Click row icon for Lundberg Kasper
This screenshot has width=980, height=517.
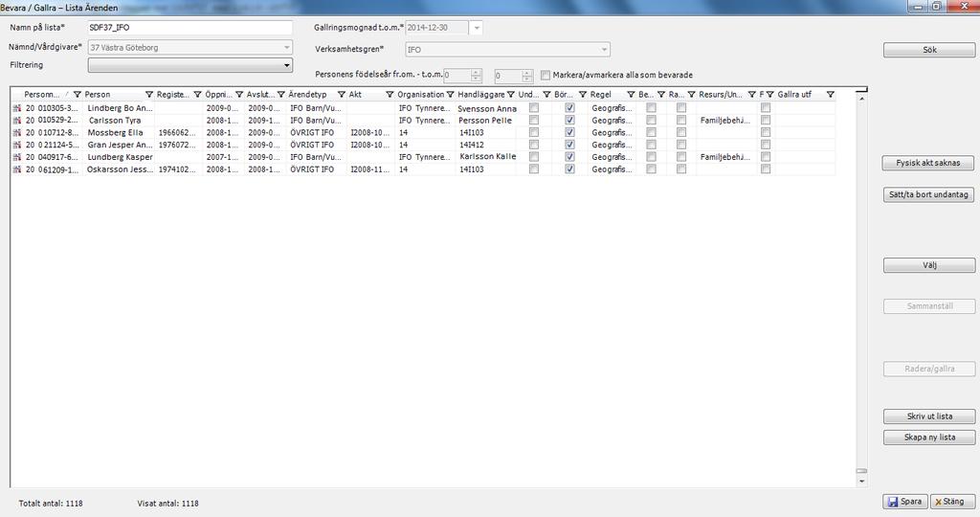point(17,157)
